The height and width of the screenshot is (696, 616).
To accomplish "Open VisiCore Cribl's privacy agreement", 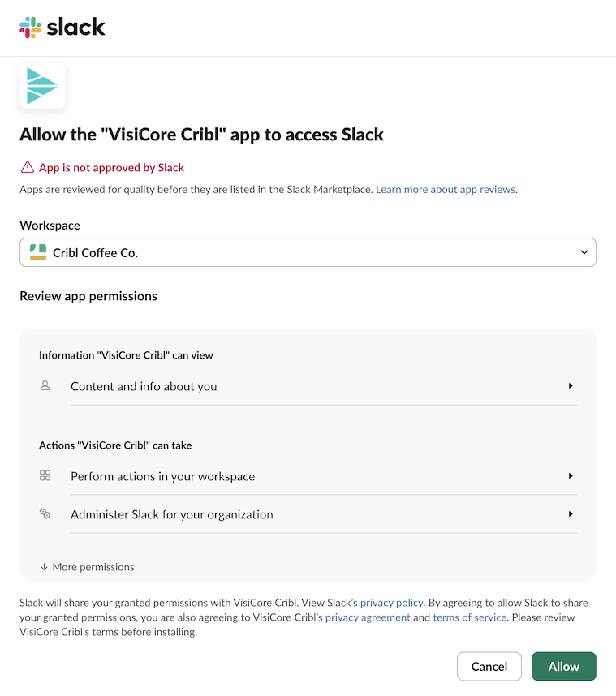I will tap(368, 617).
